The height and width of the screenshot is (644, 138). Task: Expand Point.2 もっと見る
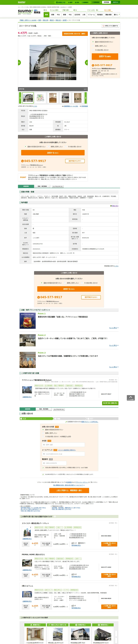coord(114,345)
